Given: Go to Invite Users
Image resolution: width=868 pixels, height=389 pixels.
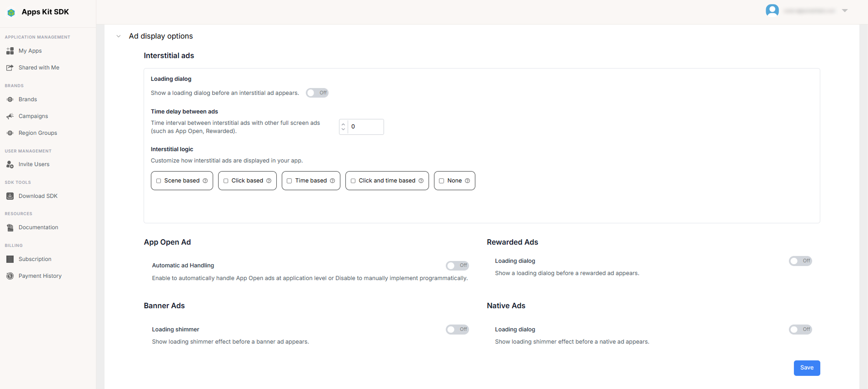Looking at the screenshot, I should 34,164.
